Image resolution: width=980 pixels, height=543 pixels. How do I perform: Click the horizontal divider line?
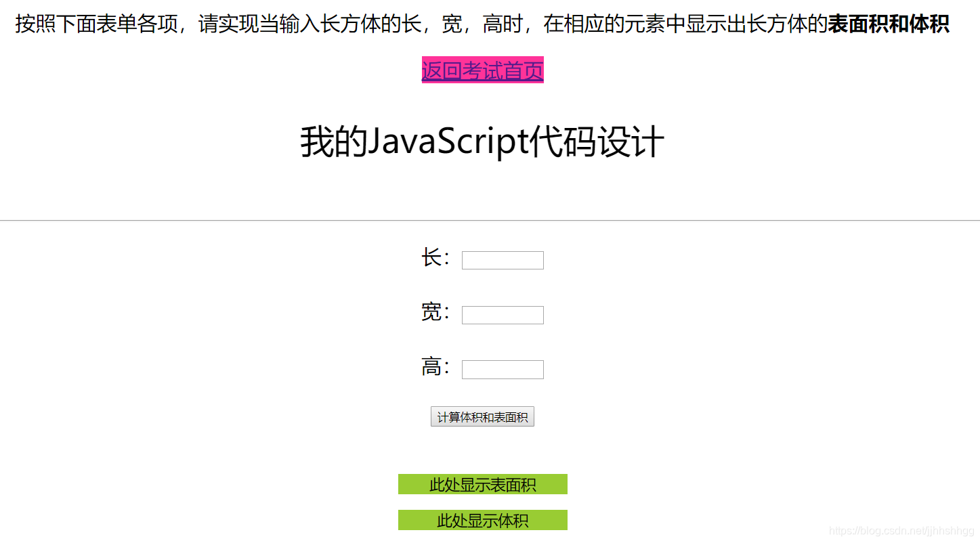tap(490, 219)
